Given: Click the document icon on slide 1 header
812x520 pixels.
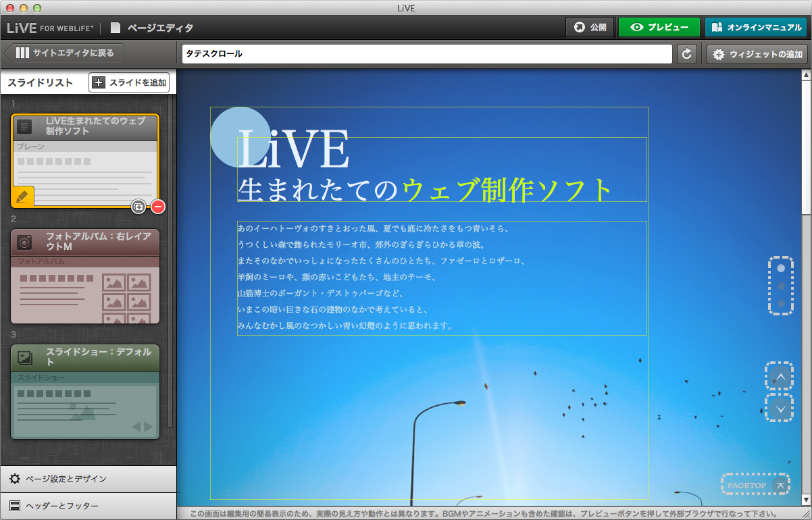Looking at the screenshot, I should tap(25, 126).
